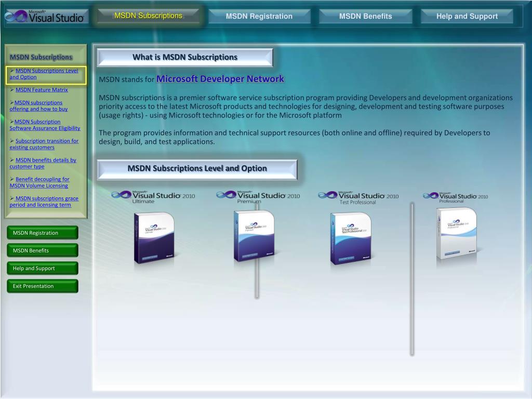Open the MSDN Benefits top tab

click(365, 16)
